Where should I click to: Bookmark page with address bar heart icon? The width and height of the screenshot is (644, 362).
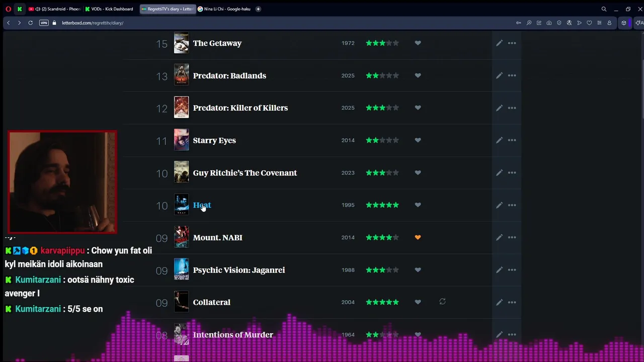589,23
